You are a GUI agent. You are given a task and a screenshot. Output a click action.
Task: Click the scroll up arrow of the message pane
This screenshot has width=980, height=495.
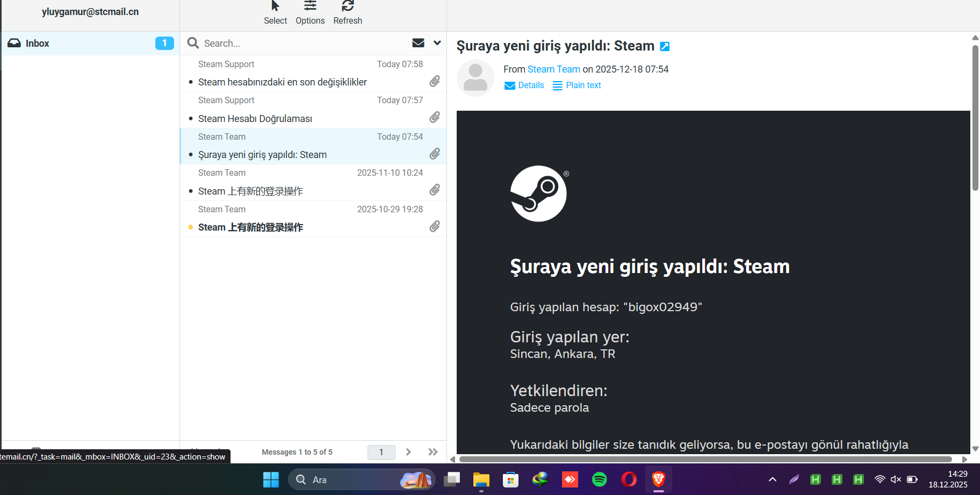[975, 38]
